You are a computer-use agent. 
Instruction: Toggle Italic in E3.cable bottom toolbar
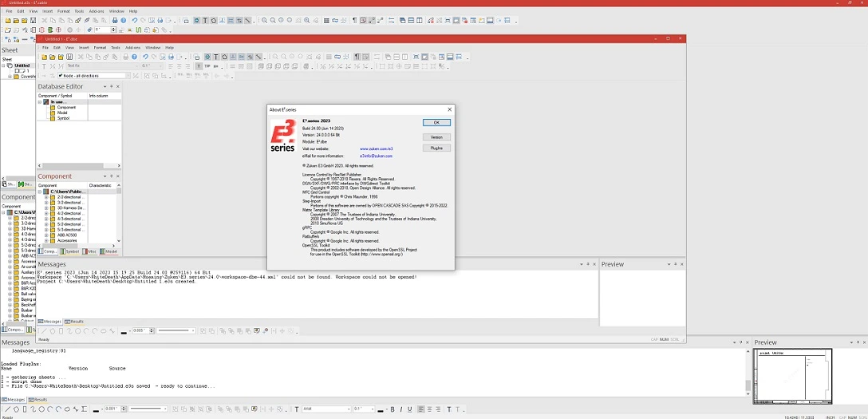(401, 409)
